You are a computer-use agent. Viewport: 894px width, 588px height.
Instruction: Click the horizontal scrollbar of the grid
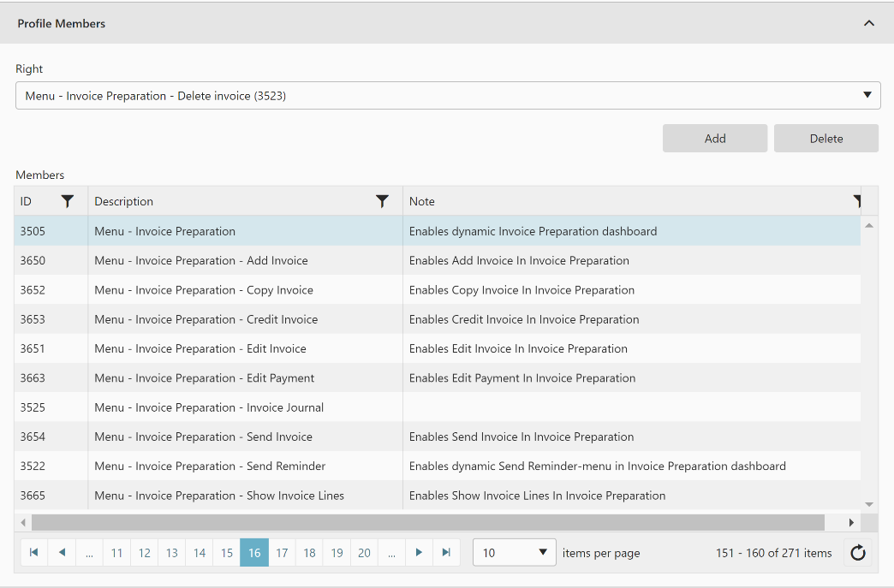(x=428, y=522)
